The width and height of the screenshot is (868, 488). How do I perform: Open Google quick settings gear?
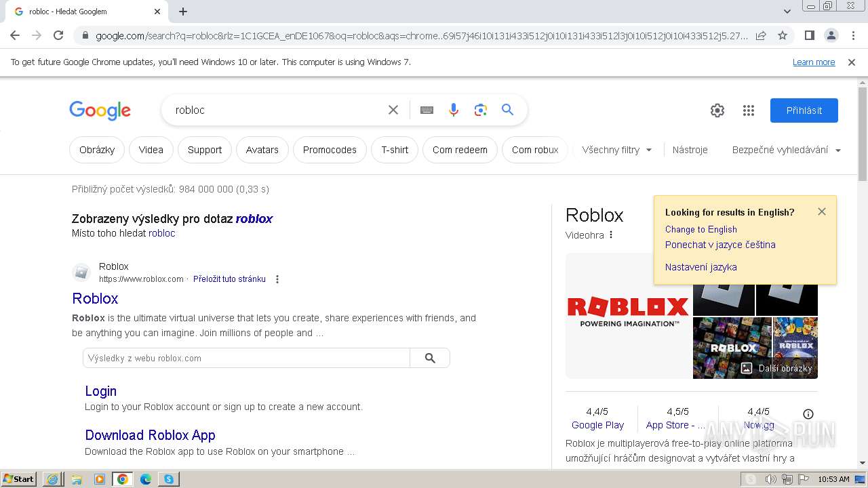[717, 110]
